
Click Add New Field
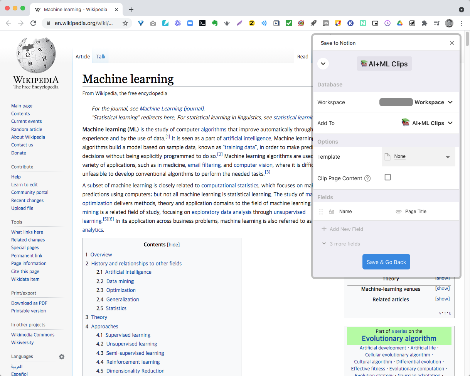tap(343, 229)
